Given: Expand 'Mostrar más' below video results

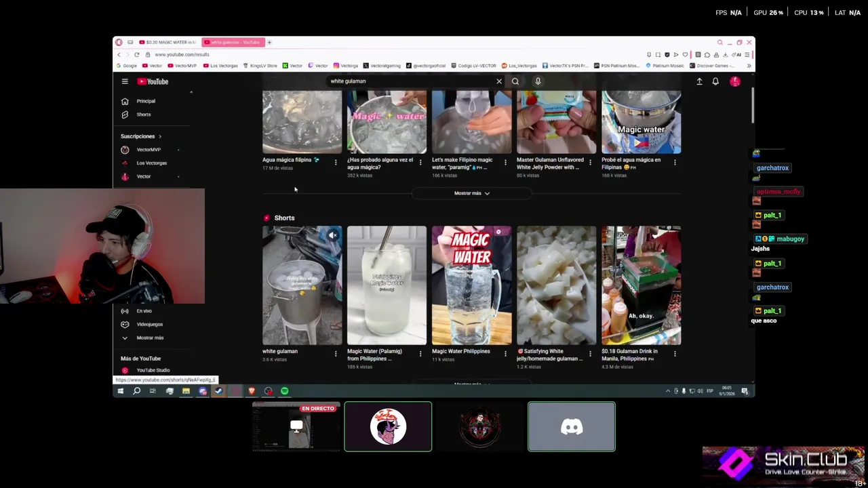Looking at the screenshot, I should tap(472, 193).
